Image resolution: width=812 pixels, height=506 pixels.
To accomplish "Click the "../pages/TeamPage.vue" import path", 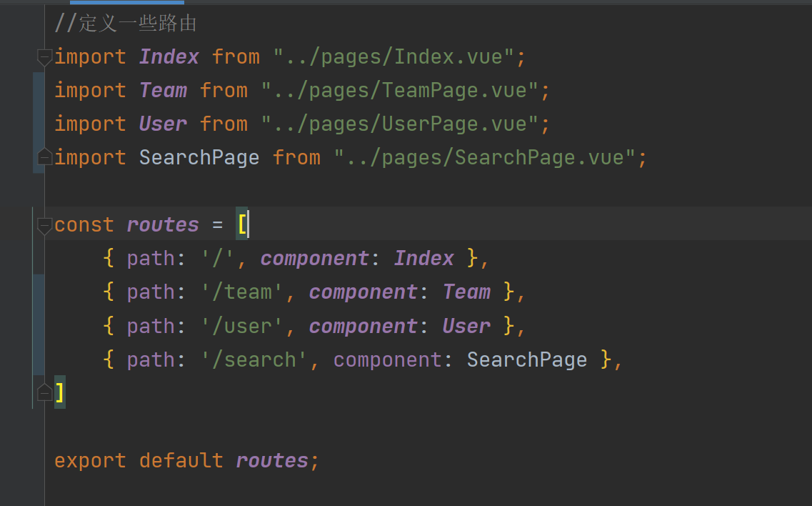I will pos(399,90).
